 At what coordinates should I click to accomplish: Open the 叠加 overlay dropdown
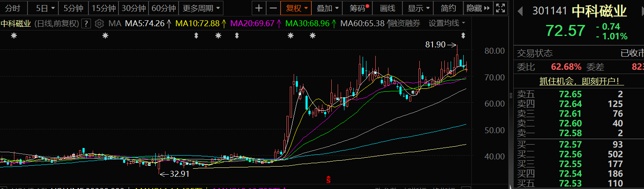click(328, 8)
